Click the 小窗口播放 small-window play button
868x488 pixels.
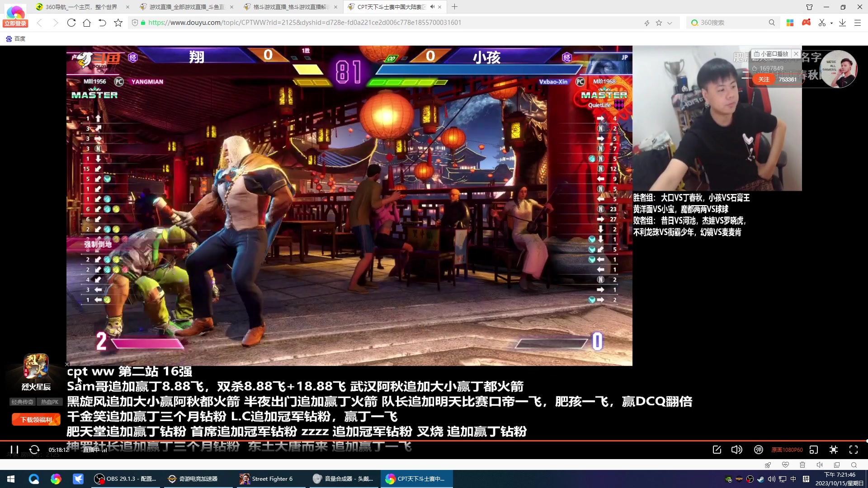(771, 54)
